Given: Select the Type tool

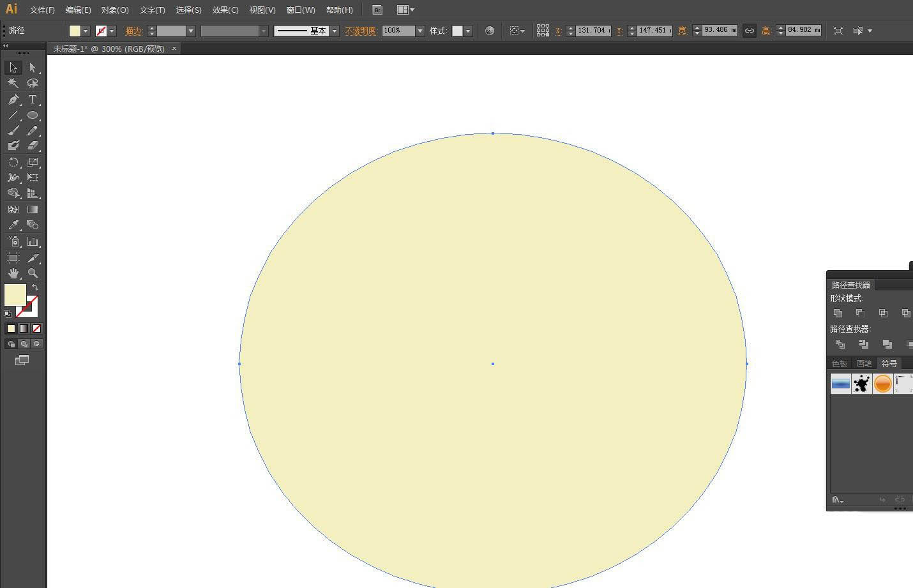Looking at the screenshot, I should click(x=33, y=100).
